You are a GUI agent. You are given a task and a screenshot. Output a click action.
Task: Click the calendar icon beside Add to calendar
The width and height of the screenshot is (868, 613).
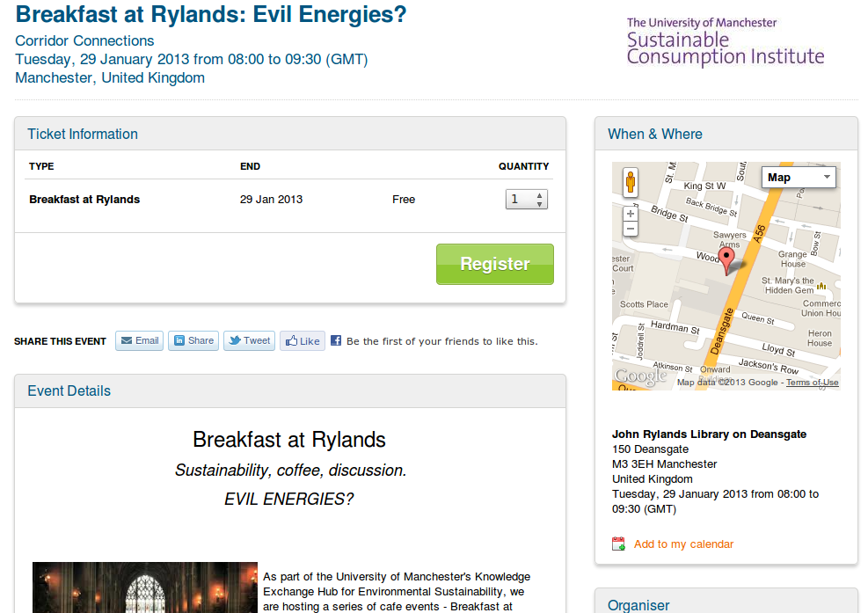pos(619,544)
